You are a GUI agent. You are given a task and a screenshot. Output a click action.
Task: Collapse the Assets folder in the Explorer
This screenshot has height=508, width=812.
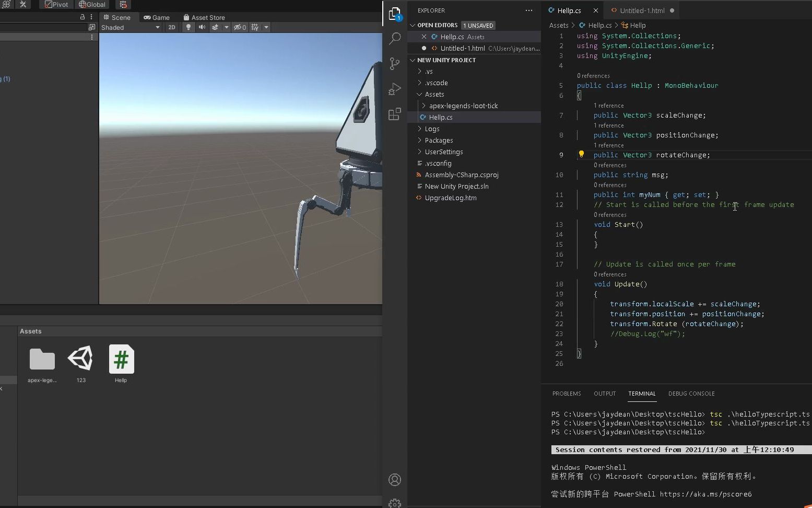tap(434, 94)
